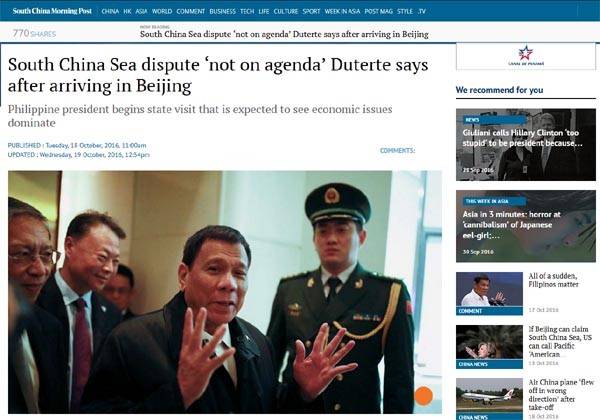Click the Air China plane thumbnail image

point(489,399)
